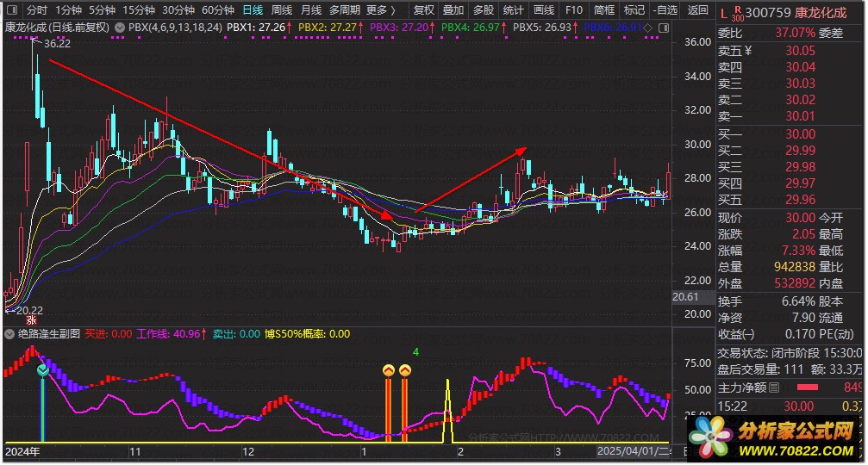Image resolution: width=868 pixels, height=465 pixels.
Task: Remove stock via -自选 button
Action: (665, 10)
